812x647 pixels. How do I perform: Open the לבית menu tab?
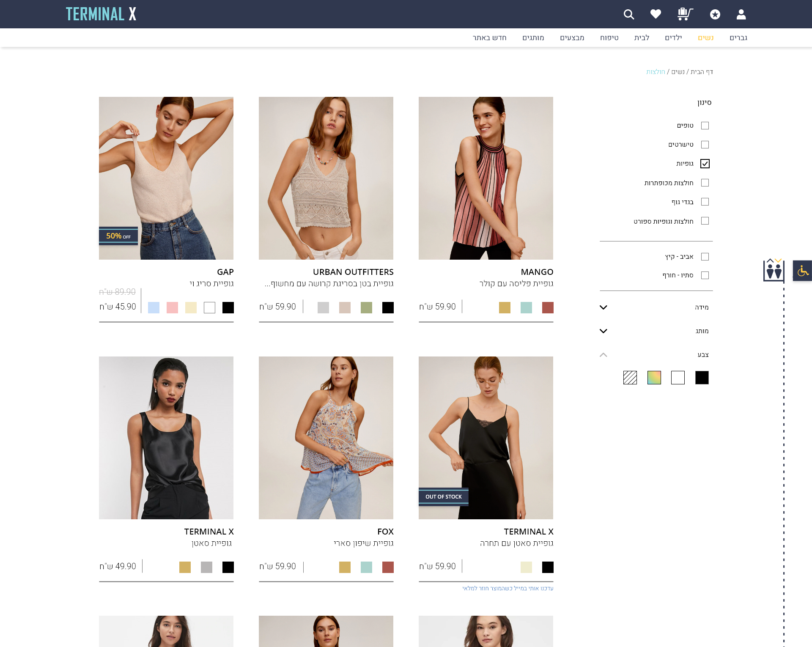click(642, 38)
